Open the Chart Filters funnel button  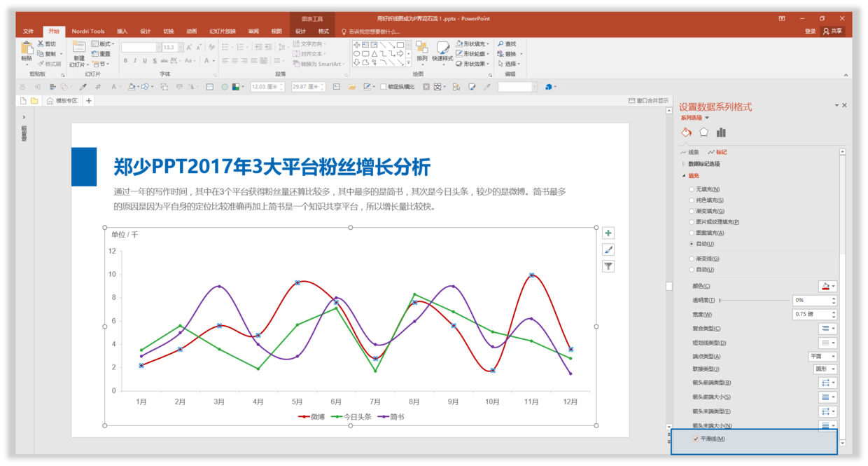(608, 266)
